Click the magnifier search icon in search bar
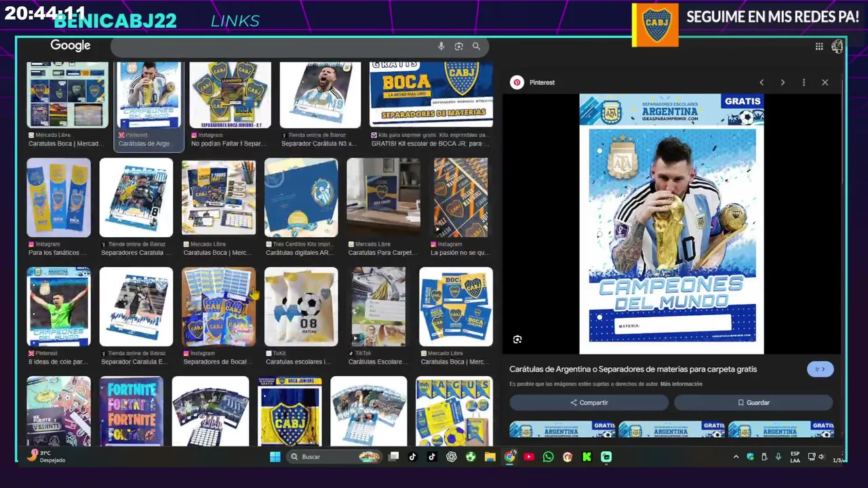 [x=476, y=46]
